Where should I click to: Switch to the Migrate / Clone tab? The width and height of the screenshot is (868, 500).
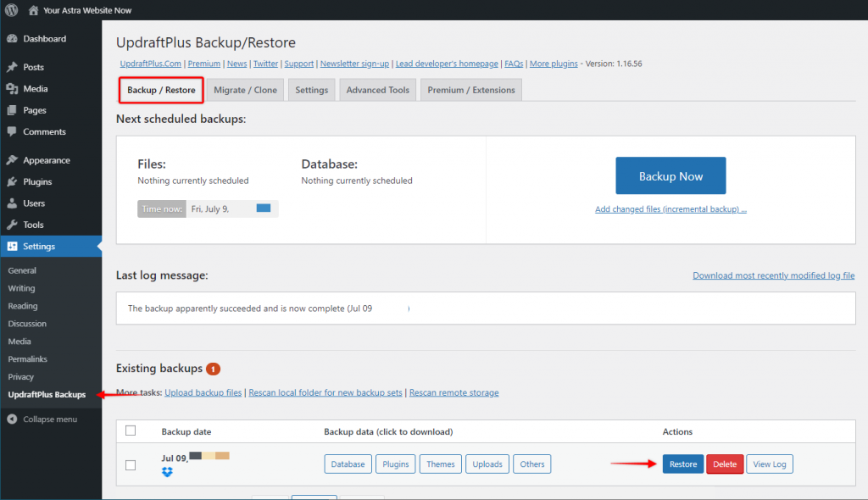(245, 89)
